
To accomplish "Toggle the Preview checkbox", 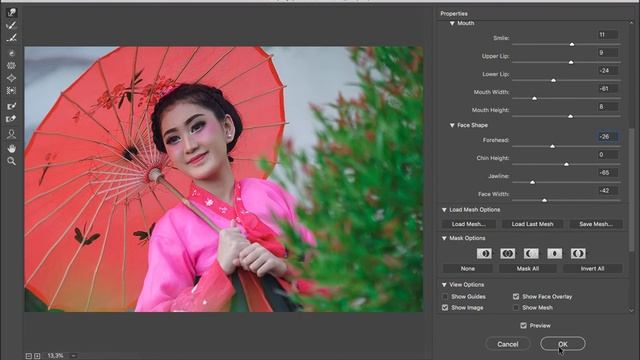I will coord(523,326).
